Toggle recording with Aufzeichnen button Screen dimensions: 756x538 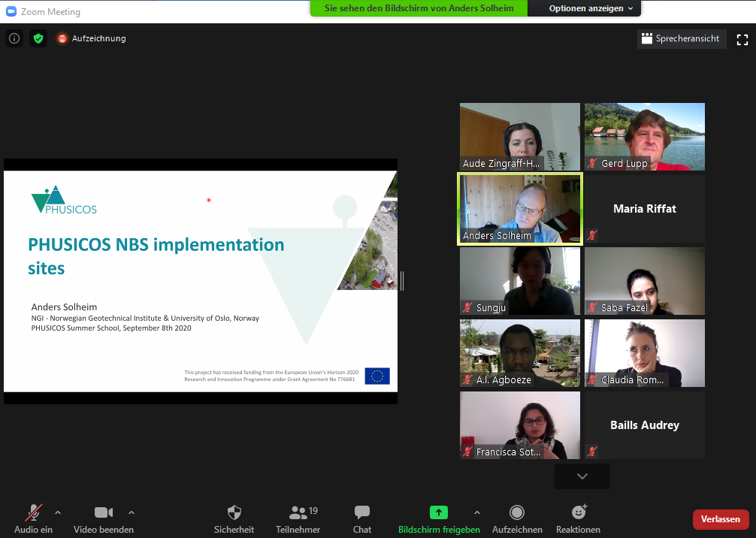click(517, 518)
